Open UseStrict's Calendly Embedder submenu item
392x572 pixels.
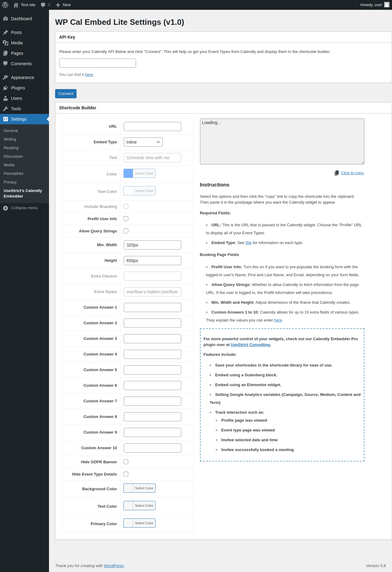point(24,193)
